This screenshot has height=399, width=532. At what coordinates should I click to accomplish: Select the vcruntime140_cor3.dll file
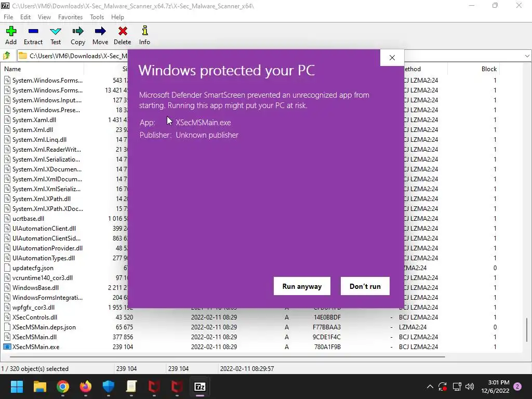pyautogui.click(x=43, y=278)
